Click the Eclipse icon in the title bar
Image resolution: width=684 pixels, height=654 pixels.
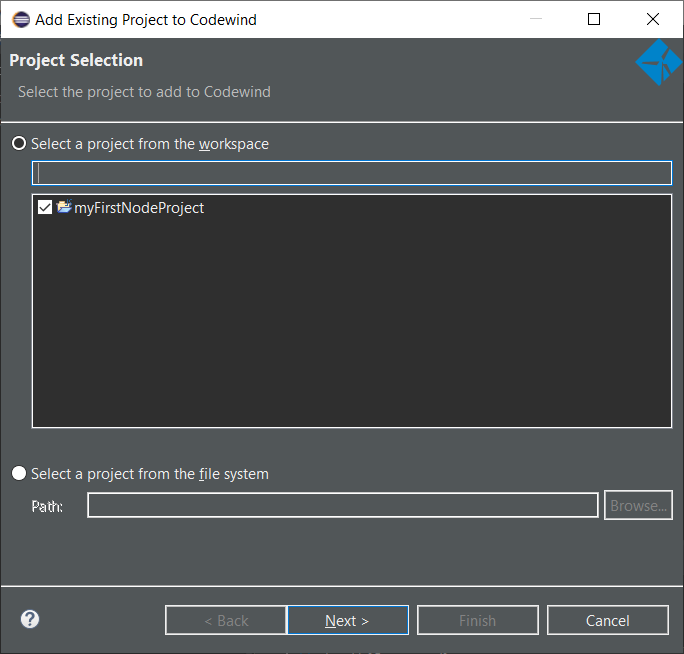tap(21, 20)
